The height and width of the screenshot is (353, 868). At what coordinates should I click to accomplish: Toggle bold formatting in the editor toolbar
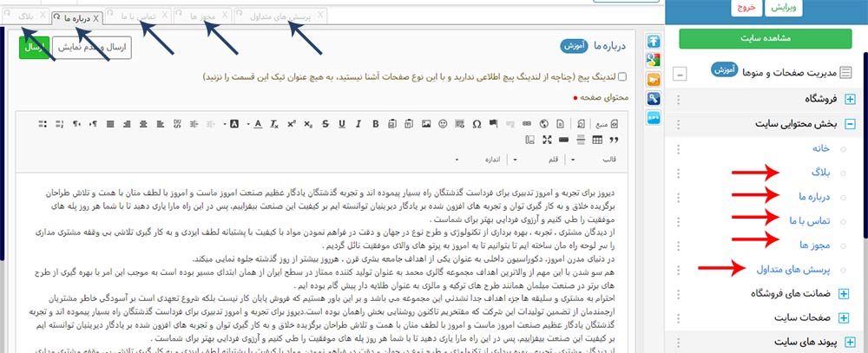[376, 124]
